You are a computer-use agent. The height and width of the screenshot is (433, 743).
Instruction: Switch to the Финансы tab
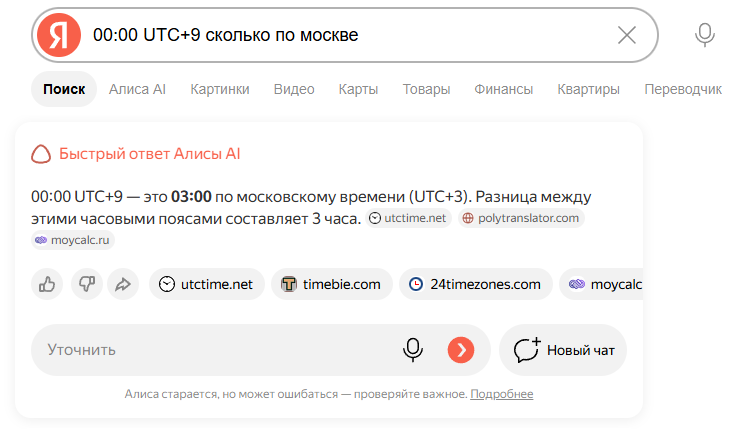tap(504, 89)
